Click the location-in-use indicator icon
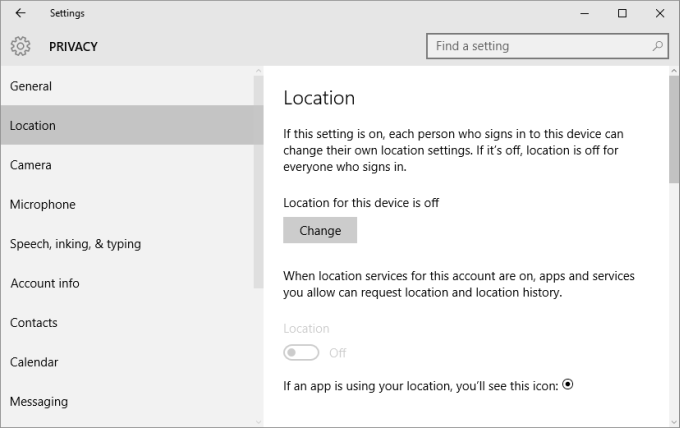 [568, 384]
